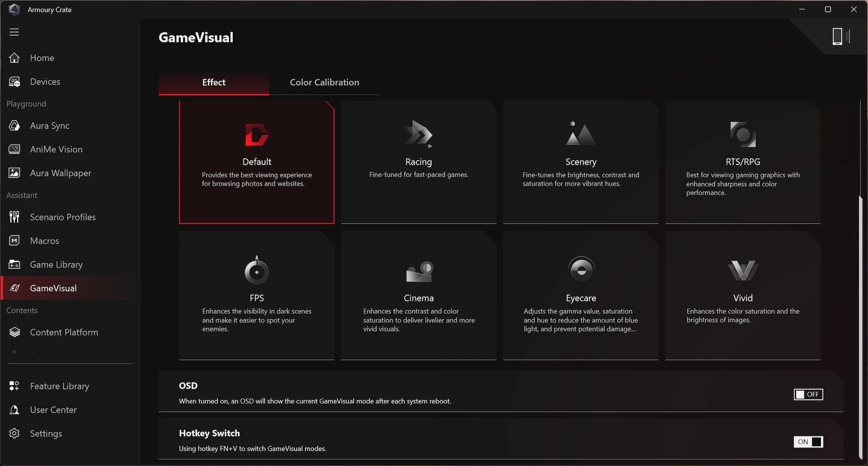Select the Effect tab
Image resolution: width=868 pixels, height=466 pixels.
pyautogui.click(x=213, y=82)
